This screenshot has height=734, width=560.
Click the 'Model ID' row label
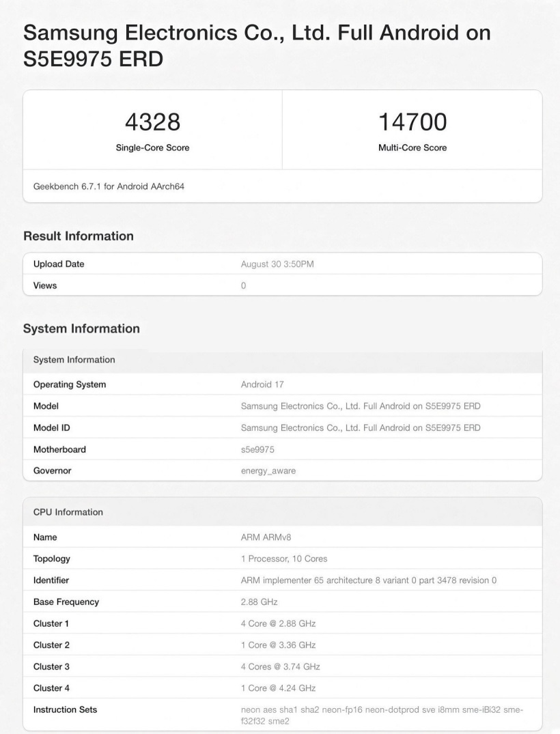[x=51, y=428]
